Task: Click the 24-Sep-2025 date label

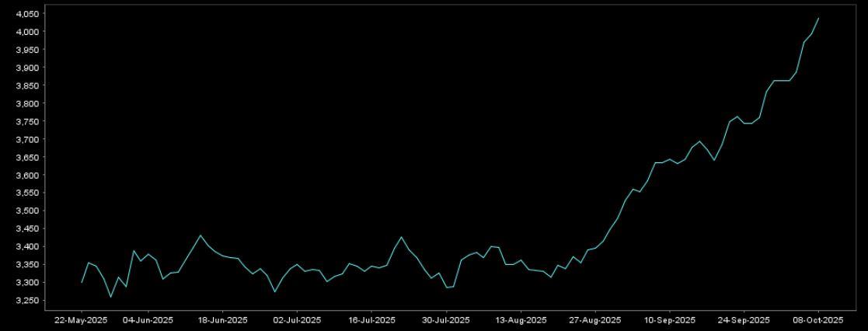Action: 744,320
